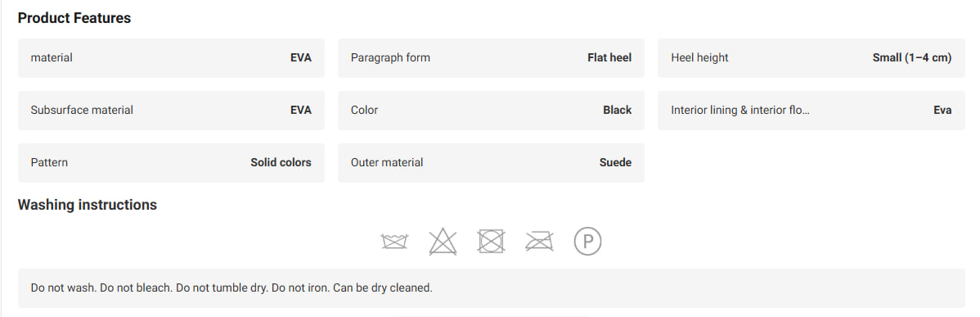Select the Color Black feature row
This screenshot has width=980, height=317.
(492, 110)
